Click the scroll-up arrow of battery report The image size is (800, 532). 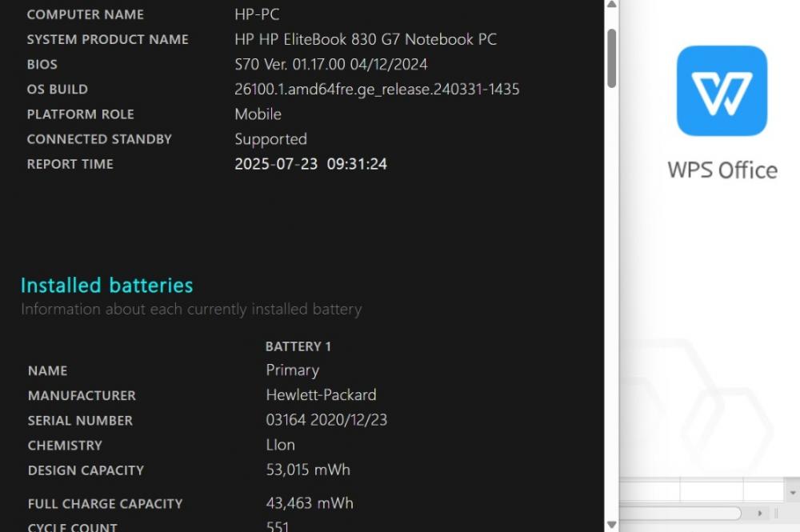point(611,5)
